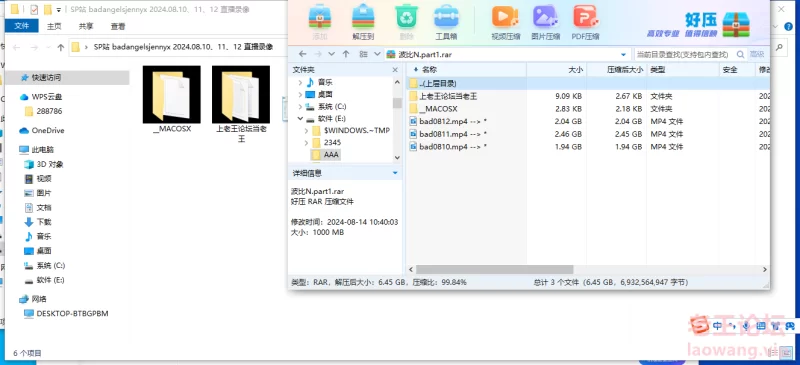
Task: Open the 查看 ribbon tab in Explorer
Action: click(x=118, y=26)
